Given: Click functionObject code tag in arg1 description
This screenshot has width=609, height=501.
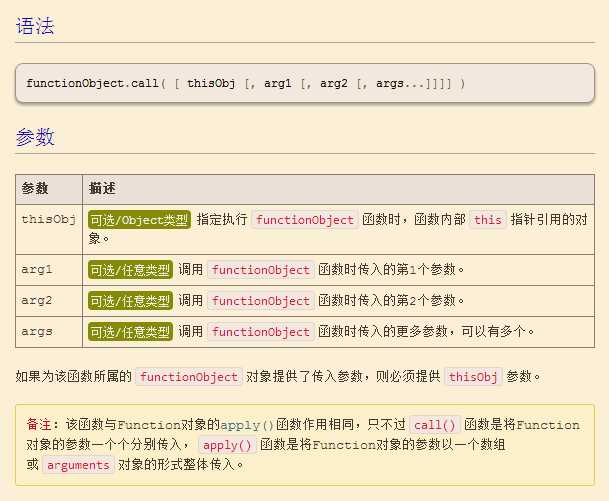Looking at the screenshot, I should click(261, 270).
